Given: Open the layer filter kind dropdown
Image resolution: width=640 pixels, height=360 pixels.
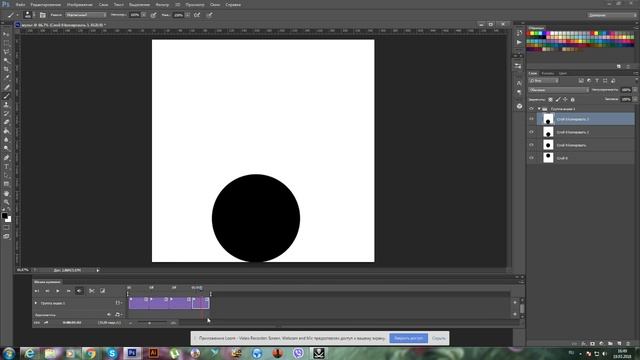Looking at the screenshot, I should [544, 81].
